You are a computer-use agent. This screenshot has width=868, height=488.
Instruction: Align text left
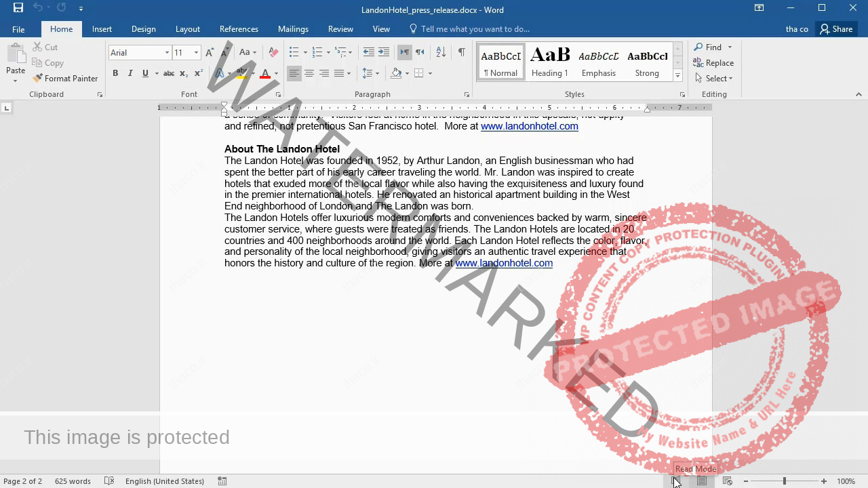click(x=294, y=73)
